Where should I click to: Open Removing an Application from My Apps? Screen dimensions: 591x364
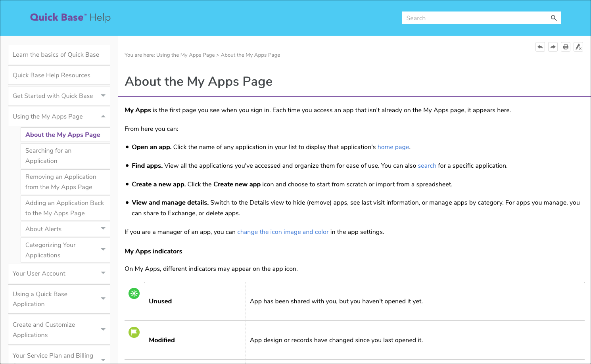point(65,182)
